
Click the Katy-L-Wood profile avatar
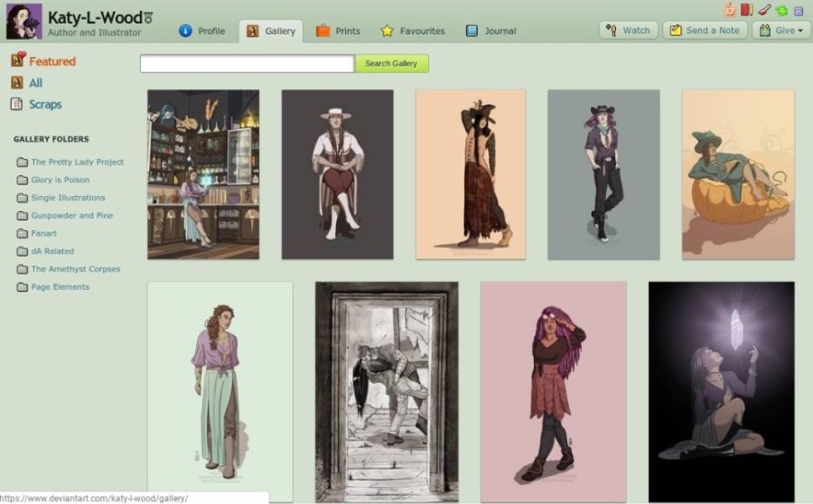pyautogui.click(x=24, y=21)
